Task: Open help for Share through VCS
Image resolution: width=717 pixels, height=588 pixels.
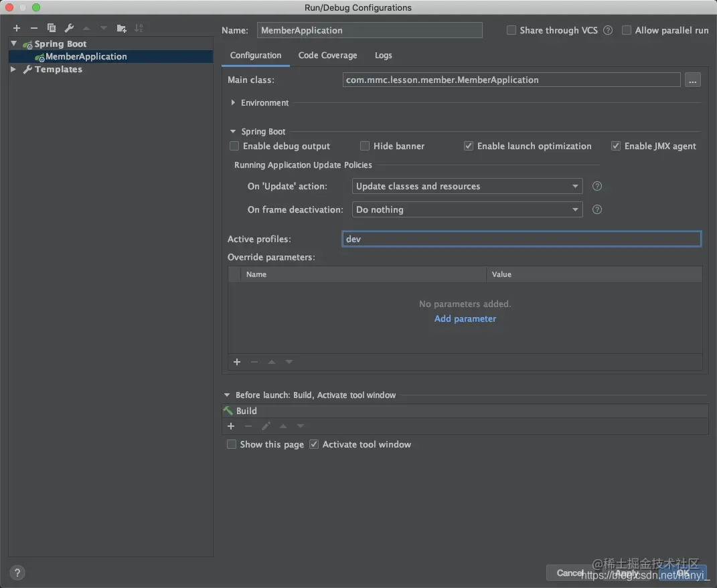Action: (608, 30)
